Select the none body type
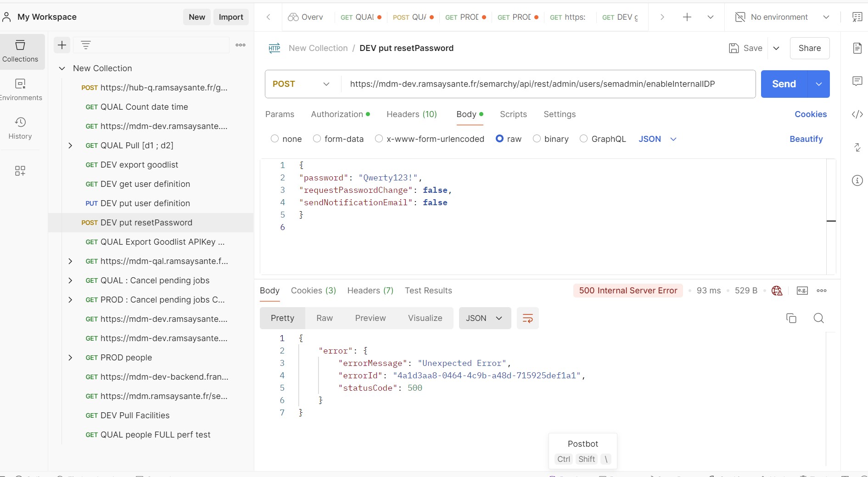The height and width of the screenshot is (477, 868). pos(274,139)
